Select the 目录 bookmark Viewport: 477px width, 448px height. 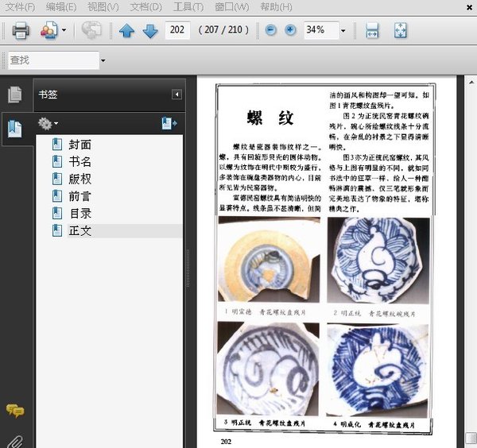pos(79,214)
